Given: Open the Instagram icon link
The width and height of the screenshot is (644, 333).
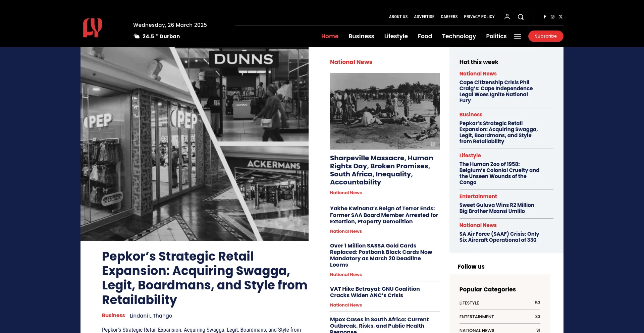Looking at the screenshot, I should 552,17.
